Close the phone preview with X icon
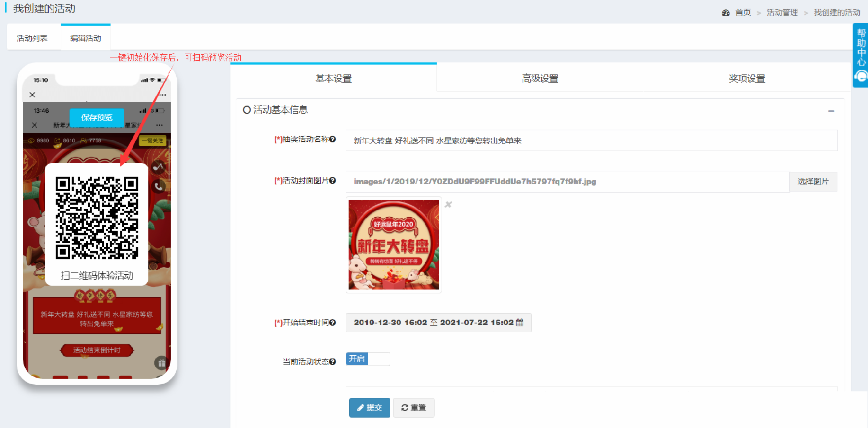 (x=32, y=95)
